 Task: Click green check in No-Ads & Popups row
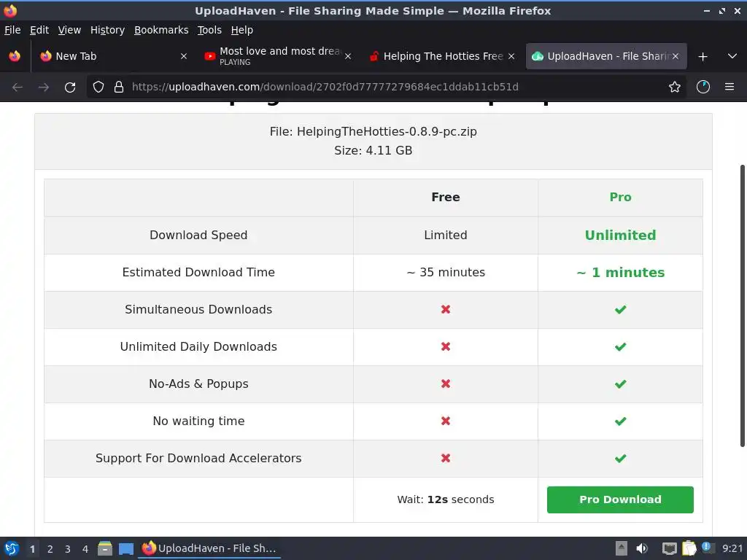click(x=620, y=384)
